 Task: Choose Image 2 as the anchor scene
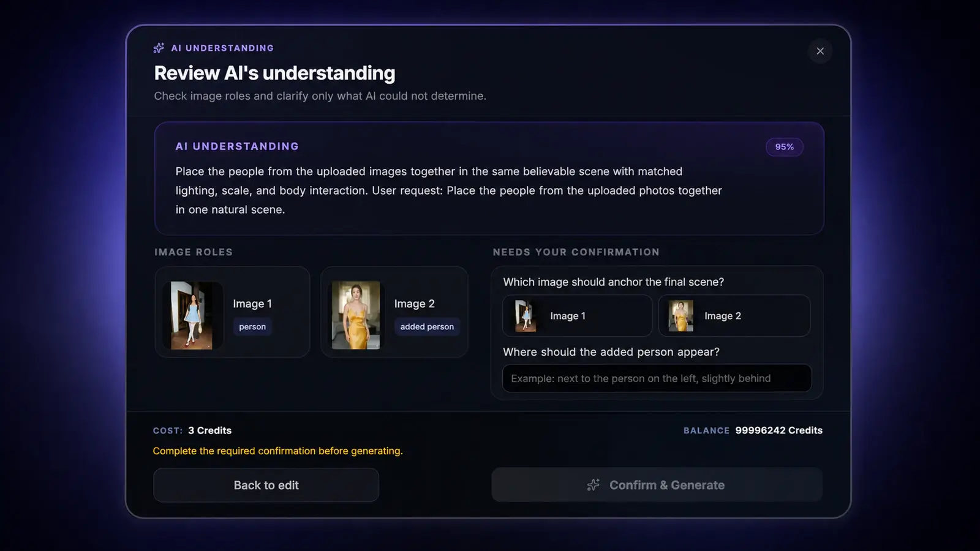tap(734, 316)
